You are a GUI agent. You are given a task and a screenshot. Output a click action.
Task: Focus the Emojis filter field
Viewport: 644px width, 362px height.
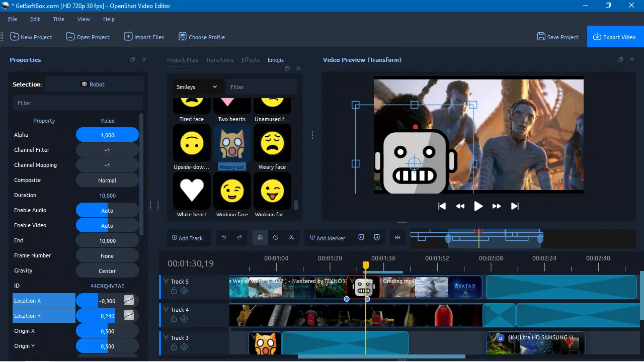coord(261,86)
